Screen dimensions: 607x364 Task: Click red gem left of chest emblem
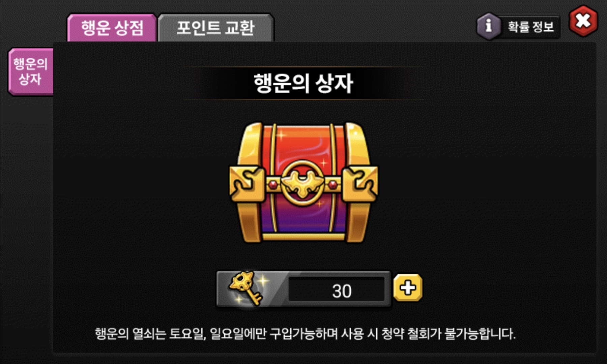click(273, 184)
